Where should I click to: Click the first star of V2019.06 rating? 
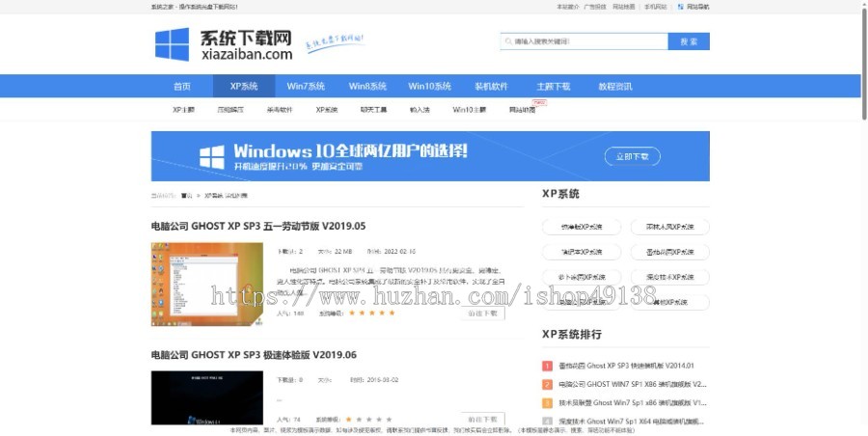pos(349,420)
